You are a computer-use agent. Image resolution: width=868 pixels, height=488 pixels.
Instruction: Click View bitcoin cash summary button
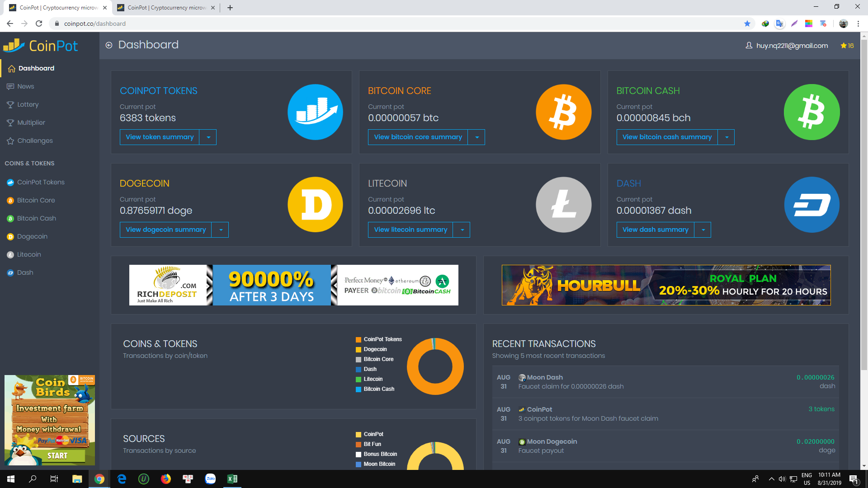pos(667,137)
